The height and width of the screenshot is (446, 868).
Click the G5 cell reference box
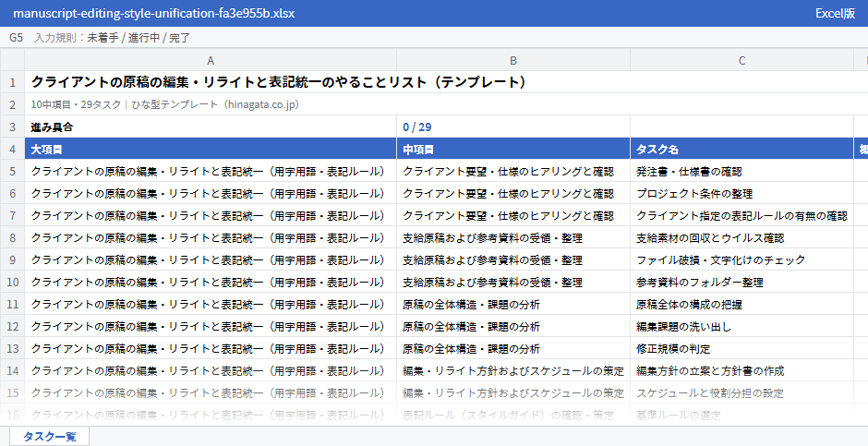pos(16,38)
